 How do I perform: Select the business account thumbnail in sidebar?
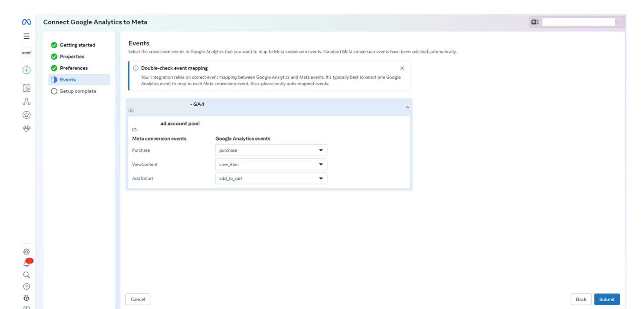(x=26, y=53)
